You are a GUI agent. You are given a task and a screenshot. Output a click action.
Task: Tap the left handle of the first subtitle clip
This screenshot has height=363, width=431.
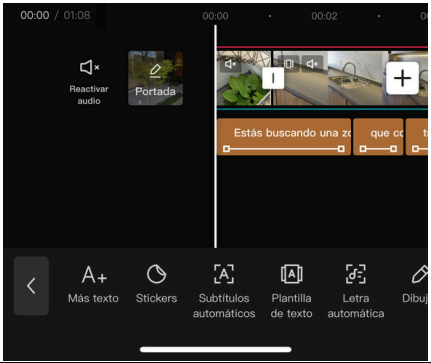(226, 149)
